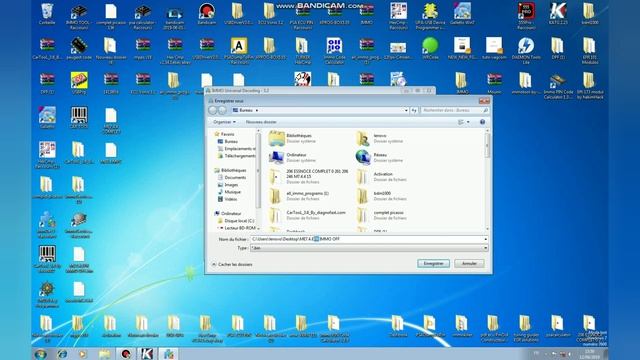
Task: Select the Nouveau dossier desktop folder
Action: pyautogui.click(x=111, y=51)
